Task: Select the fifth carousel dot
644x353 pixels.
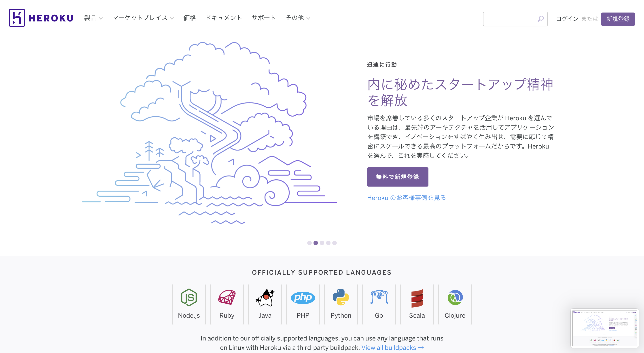Action: coord(334,243)
